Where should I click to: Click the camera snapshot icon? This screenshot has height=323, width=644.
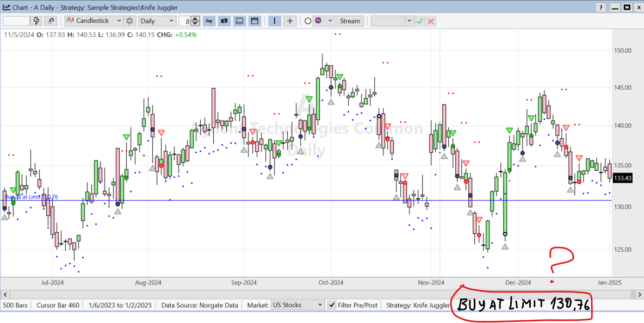click(224, 21)
